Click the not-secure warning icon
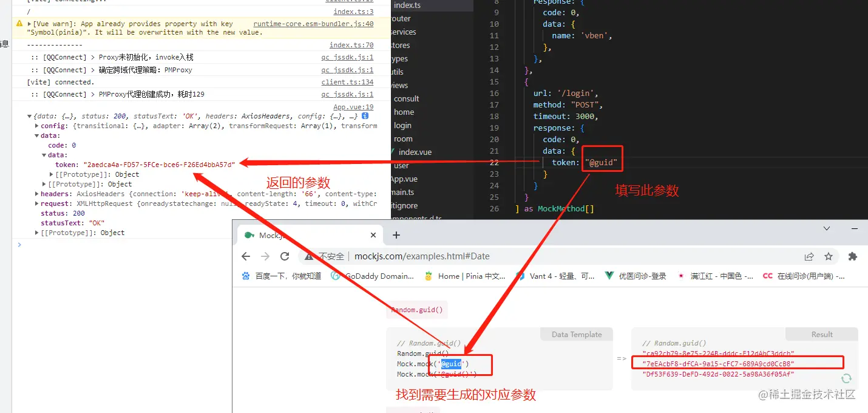 point(310,256)
